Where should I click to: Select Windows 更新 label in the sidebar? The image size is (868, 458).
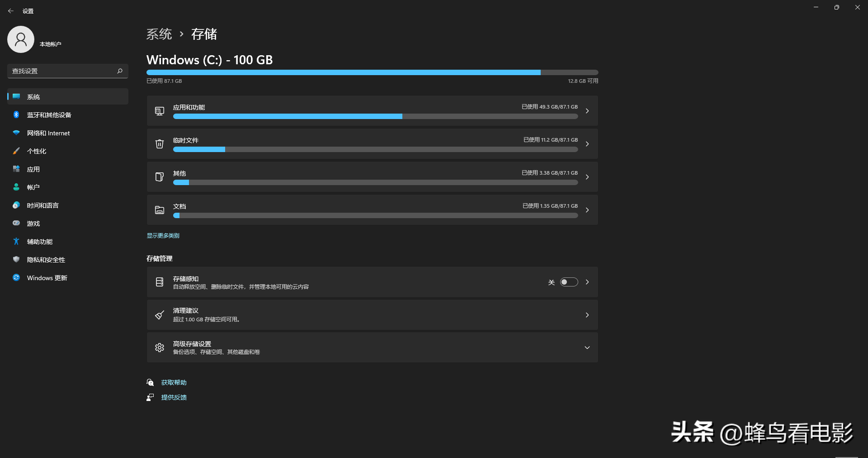pyautogui.click(x=47, y=278)
